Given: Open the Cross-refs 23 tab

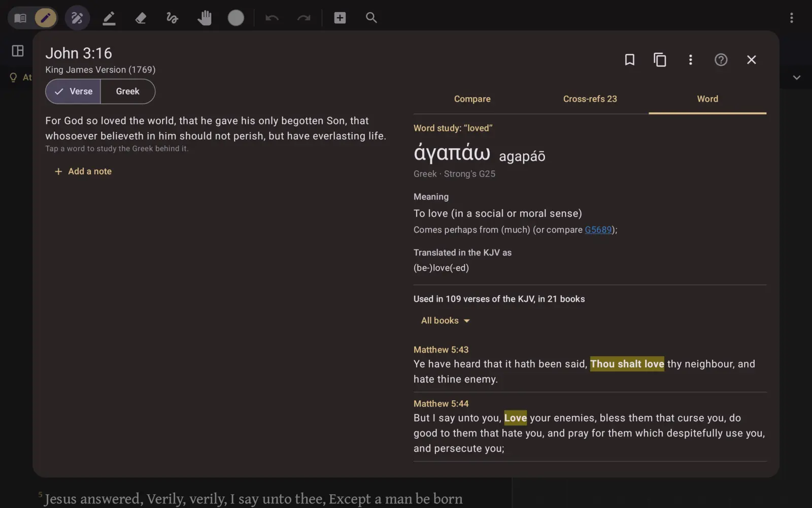Looking at the screenshot, I should click(590, 99).
